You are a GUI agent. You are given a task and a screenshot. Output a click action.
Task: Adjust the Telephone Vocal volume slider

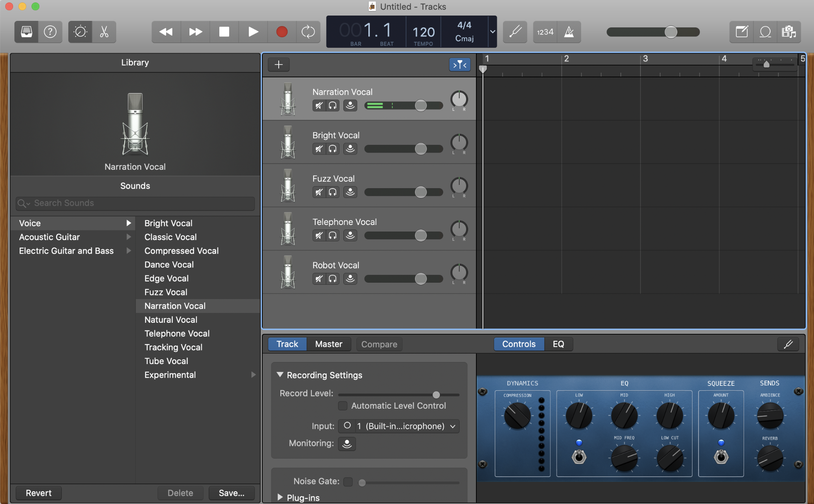[x=421, y=235]
